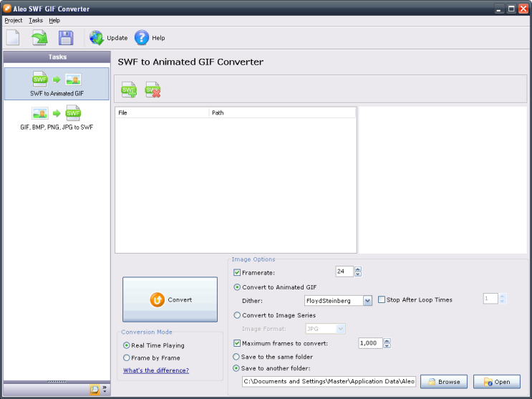Viewport: 532px width, 399px height.
Task: Increase maximum frames with up arrow
Action: pos(387,340)
